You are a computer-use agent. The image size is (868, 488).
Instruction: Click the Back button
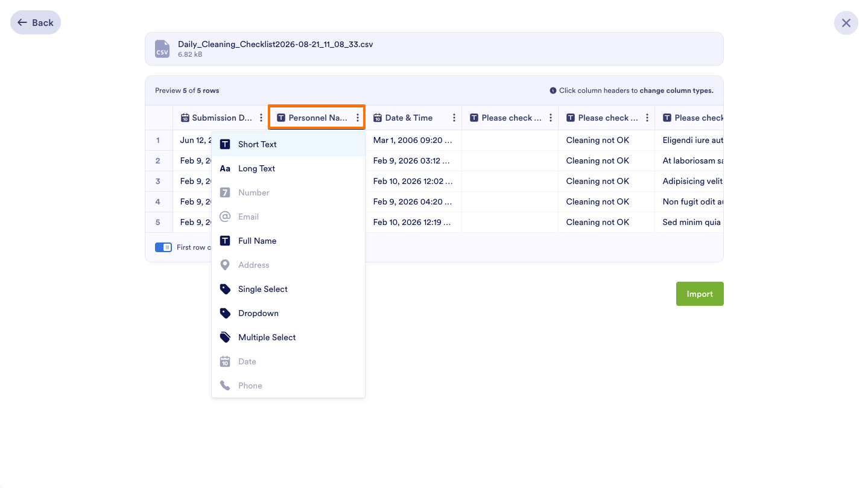tap(36, 22)
